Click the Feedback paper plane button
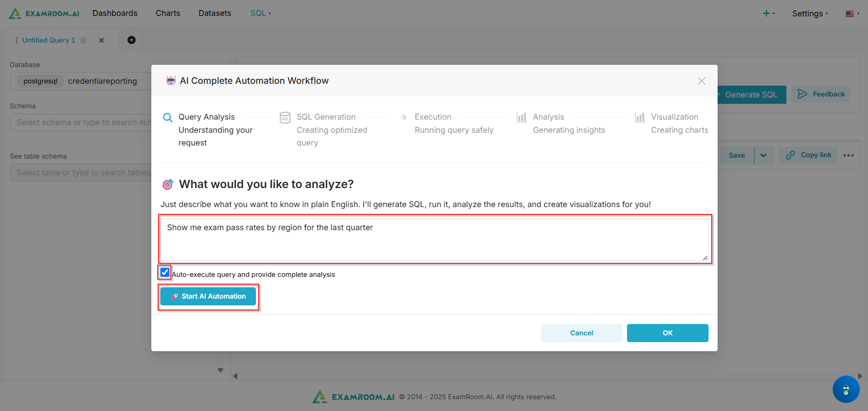 tap(821, 94)
